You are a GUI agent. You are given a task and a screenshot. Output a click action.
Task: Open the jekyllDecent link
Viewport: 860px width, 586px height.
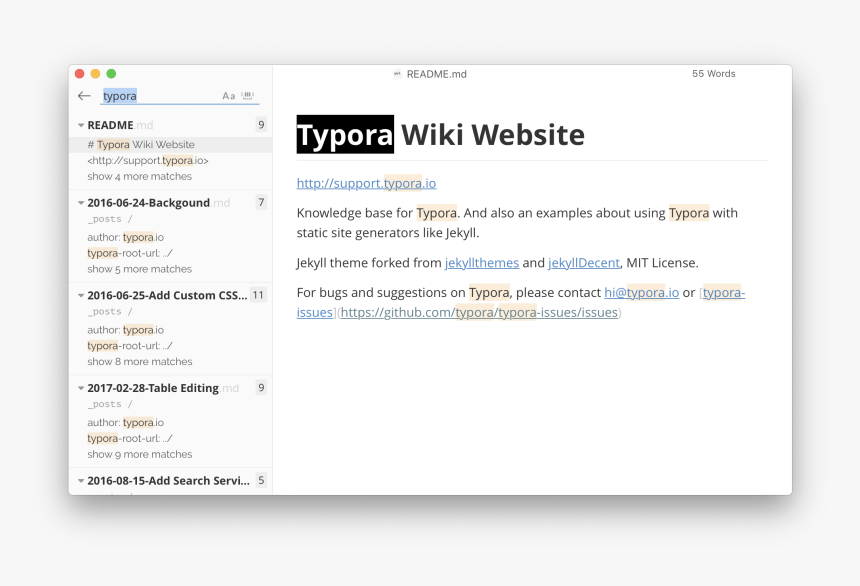(x=584, y=263)
